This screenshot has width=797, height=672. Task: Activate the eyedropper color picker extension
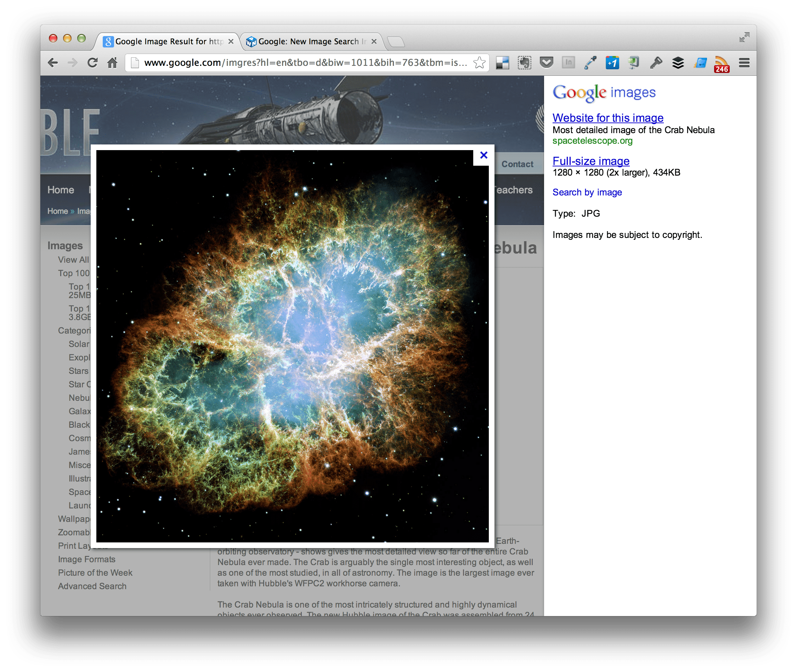[590, 62]
